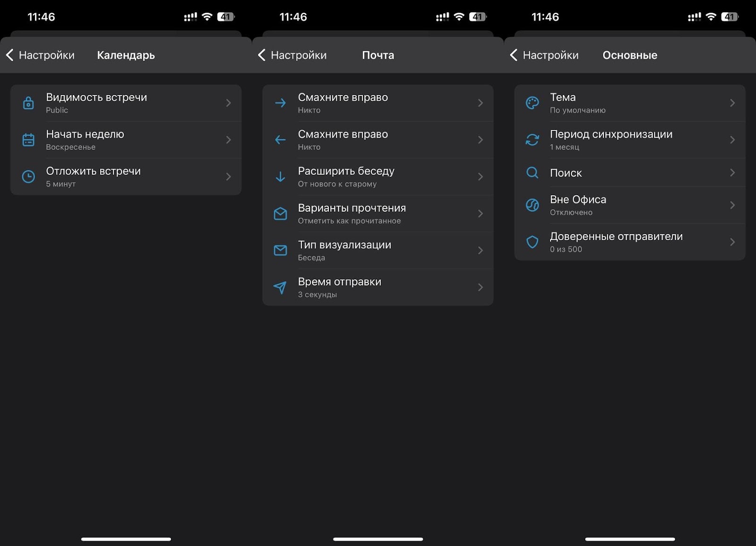Tap the Воскресенье week start value
Image resolution: width=756 pixels, height=546 pixels.
click(x=70, y=147)
